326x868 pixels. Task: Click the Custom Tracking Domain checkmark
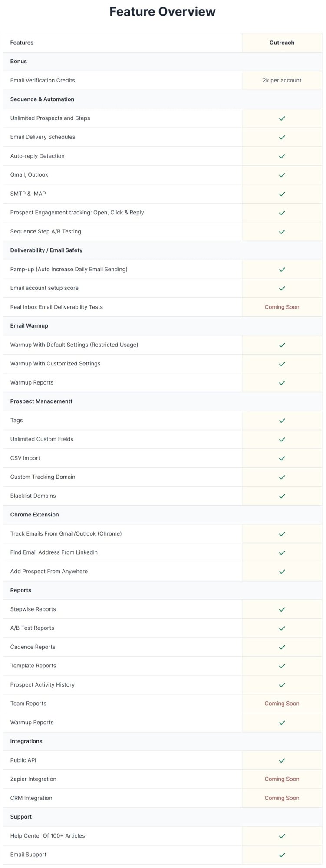pos(282,477)
